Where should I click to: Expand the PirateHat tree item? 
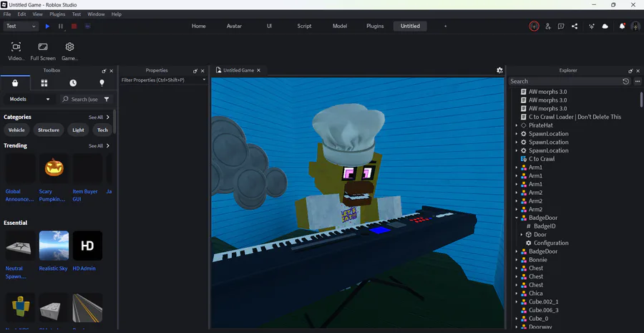(517, 125)
